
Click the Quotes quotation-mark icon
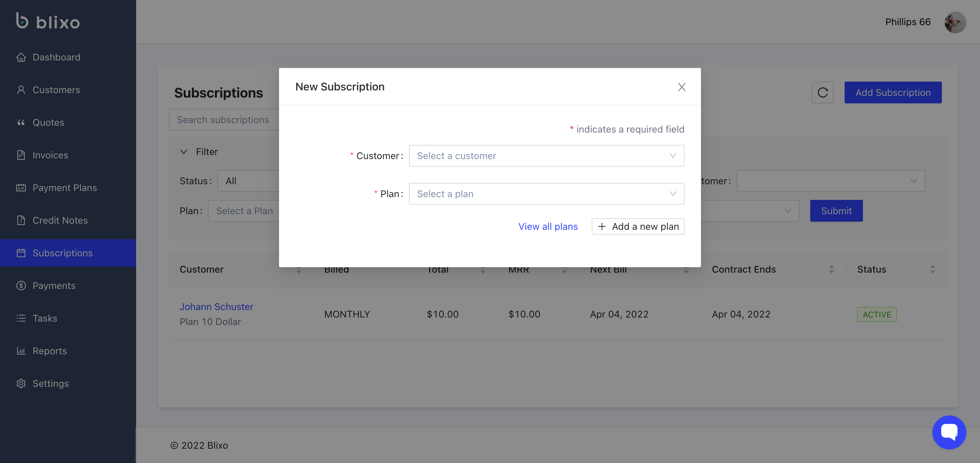tap(21, 122)
